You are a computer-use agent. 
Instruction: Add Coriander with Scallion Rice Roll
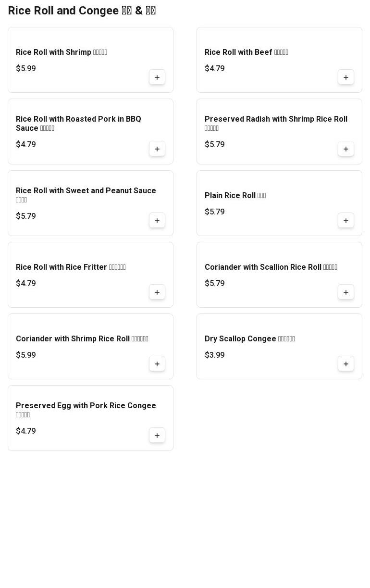[346, 292]
